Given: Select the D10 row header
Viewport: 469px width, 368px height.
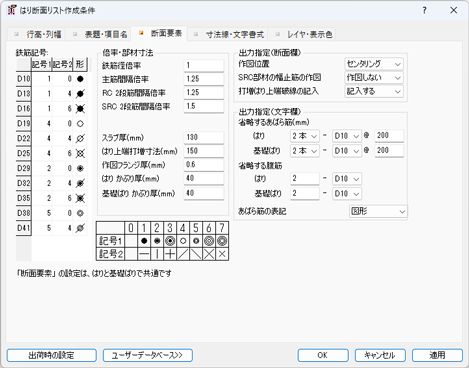Looking at the screenshot, I should point(24,79).
